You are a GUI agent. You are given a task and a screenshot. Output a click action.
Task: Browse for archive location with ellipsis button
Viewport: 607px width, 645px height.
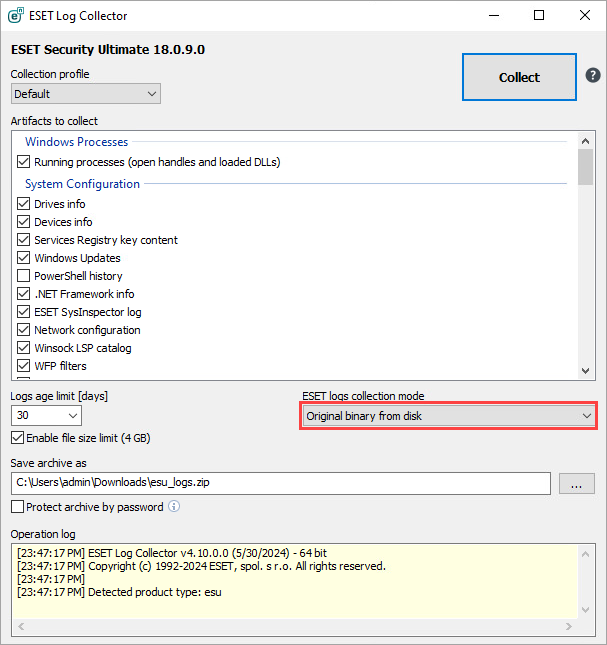[577, 483]
